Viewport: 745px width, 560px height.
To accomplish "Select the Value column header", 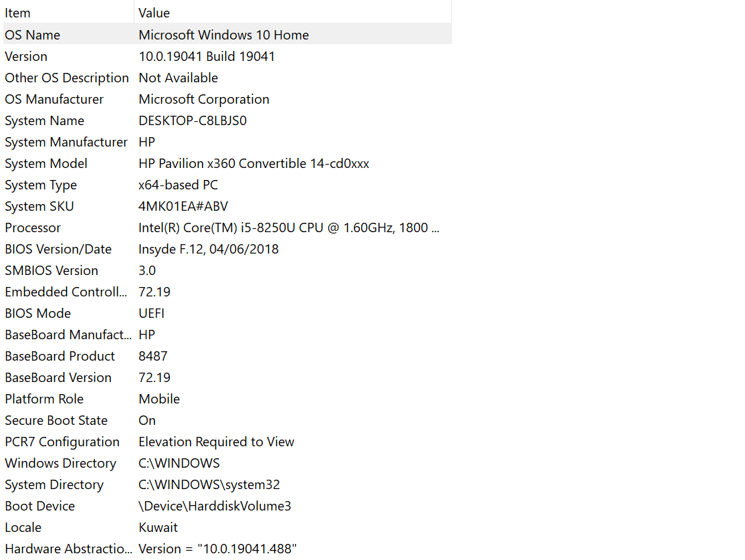I will tap(293, 12).
